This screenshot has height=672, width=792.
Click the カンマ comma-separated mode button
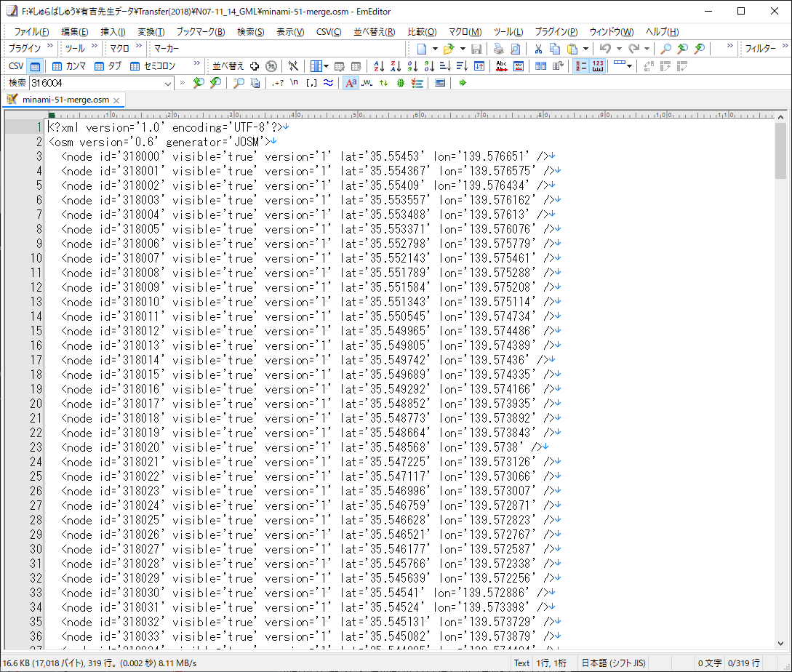(x=69, y=66)
